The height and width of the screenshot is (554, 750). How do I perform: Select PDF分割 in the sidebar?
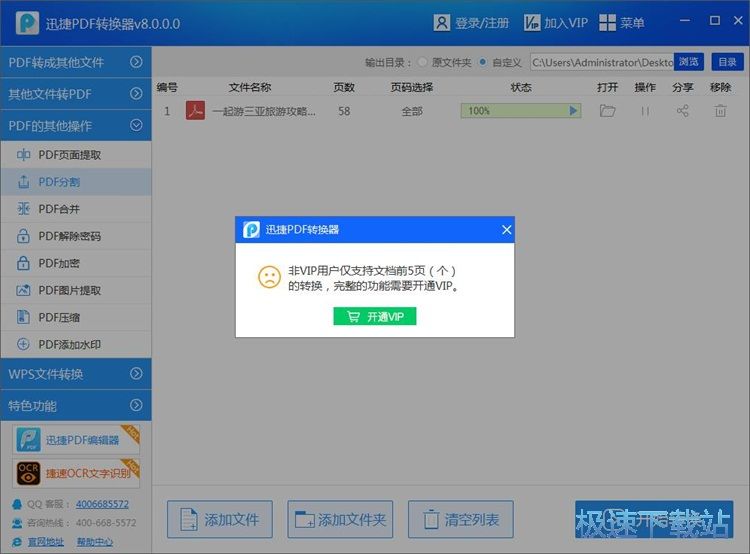point(76,182)
